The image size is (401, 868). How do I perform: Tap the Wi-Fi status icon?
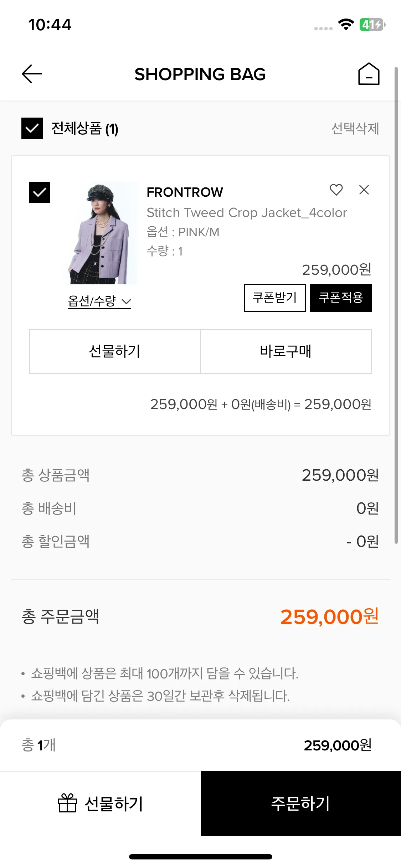(346, 25)
